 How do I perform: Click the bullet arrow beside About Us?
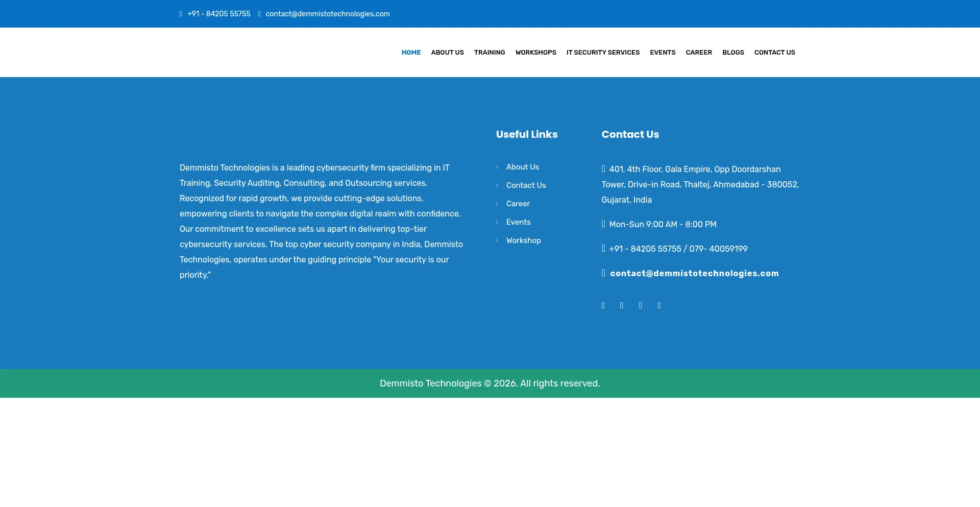[497, 167]
